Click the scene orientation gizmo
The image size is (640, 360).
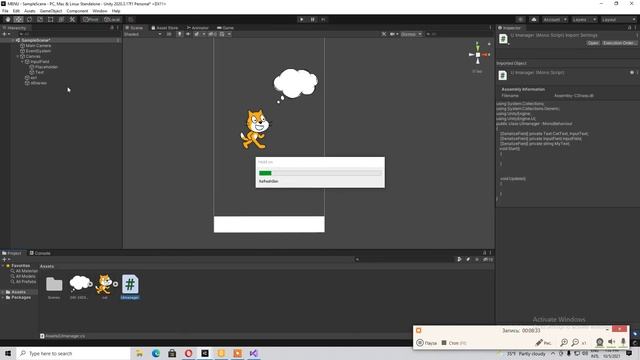(478, 54)
